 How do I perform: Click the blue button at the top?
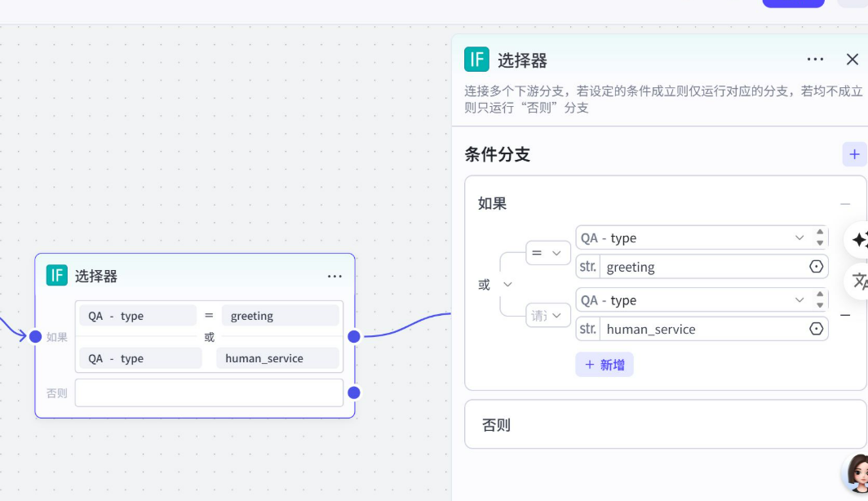click(793, 2)
